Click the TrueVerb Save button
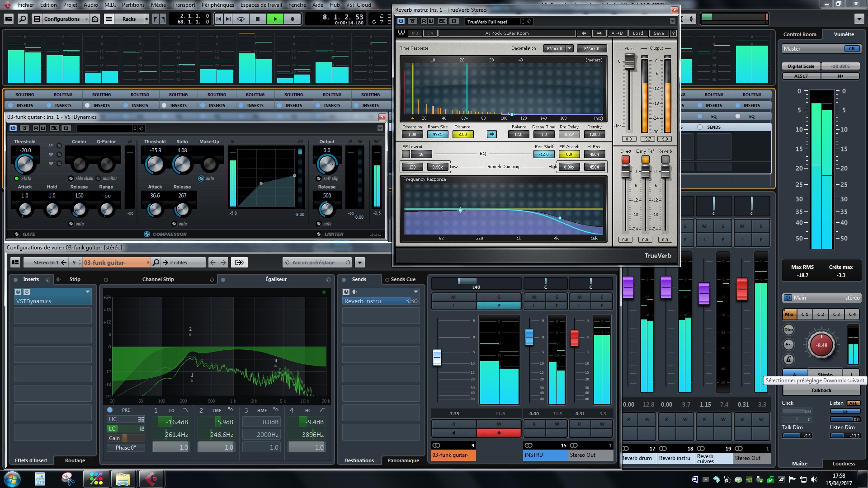 coord(659,33)
